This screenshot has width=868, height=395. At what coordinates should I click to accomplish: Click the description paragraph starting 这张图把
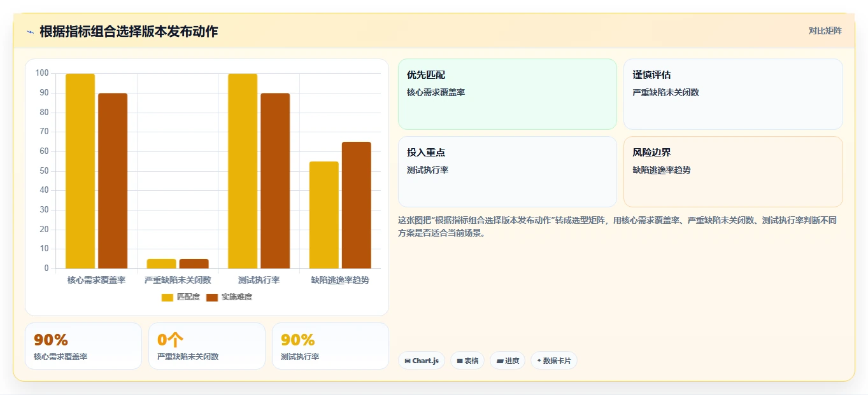pyautogui.click(x=617, y=226)
